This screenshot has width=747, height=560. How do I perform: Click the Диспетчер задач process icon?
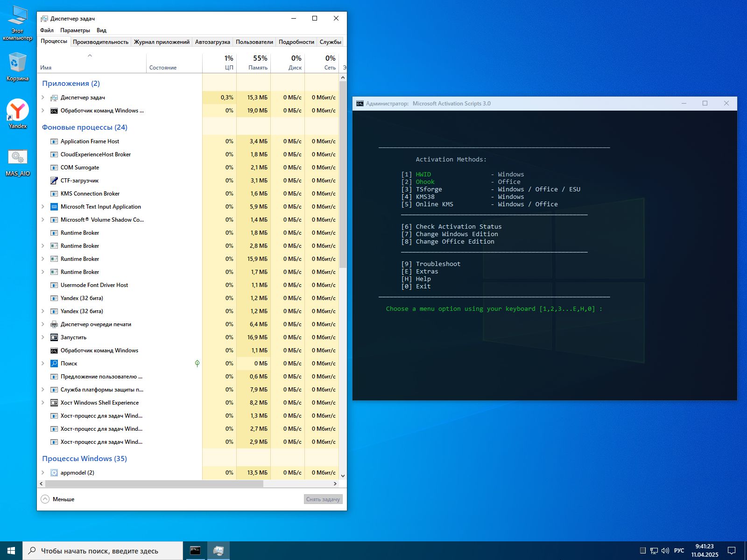[54, 98]
